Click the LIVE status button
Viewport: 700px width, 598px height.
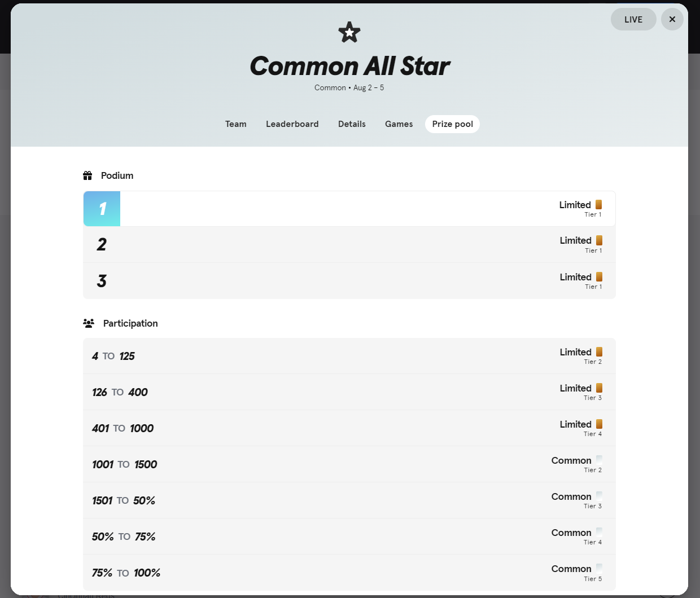pos(633,19)
